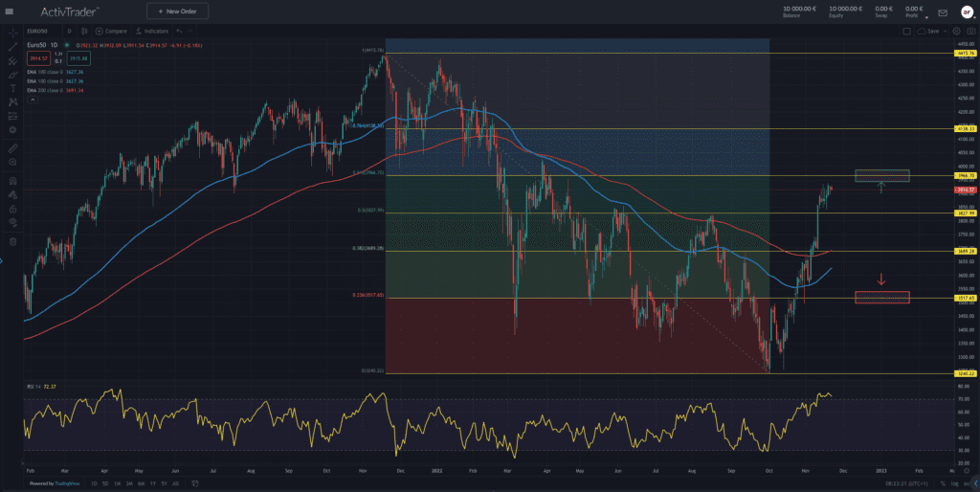The width and height of the screenshot is (980, 492).
Task: Take a chart snapshot with camera icon
Action: click(x=970, y=32)
